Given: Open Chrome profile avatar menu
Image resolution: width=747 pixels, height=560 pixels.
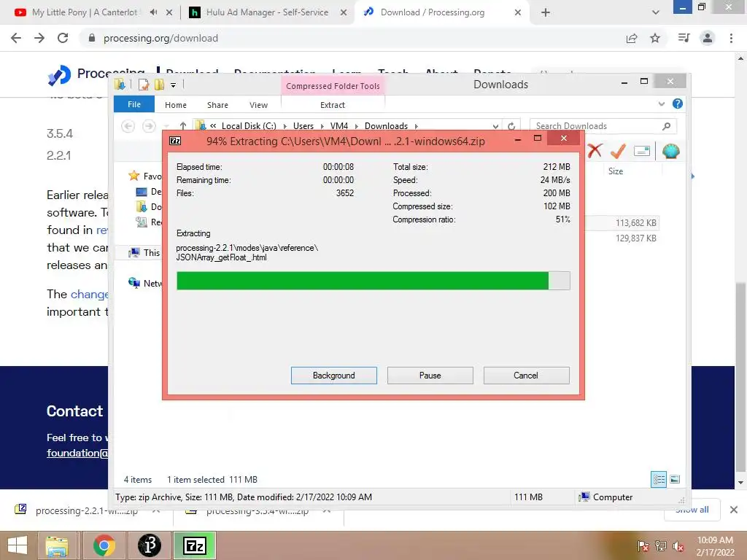Looking at the screenshot, I should point(708,38).
